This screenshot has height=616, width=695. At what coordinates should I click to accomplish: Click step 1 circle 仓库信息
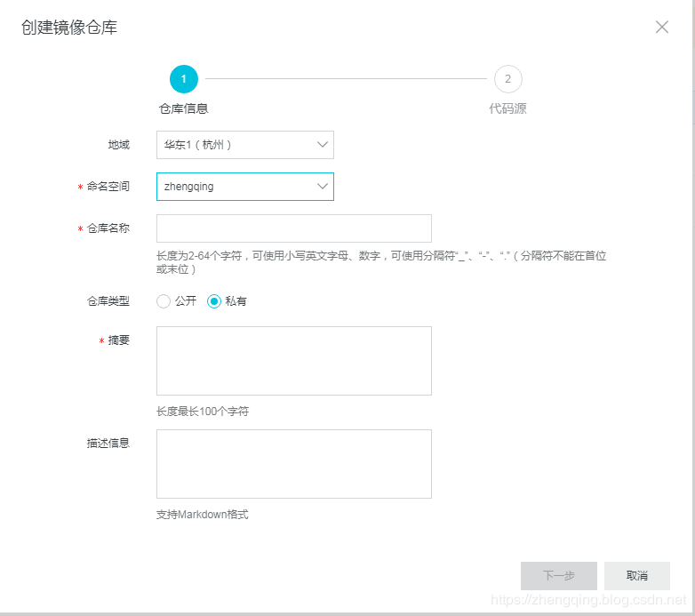pos(183,79)
